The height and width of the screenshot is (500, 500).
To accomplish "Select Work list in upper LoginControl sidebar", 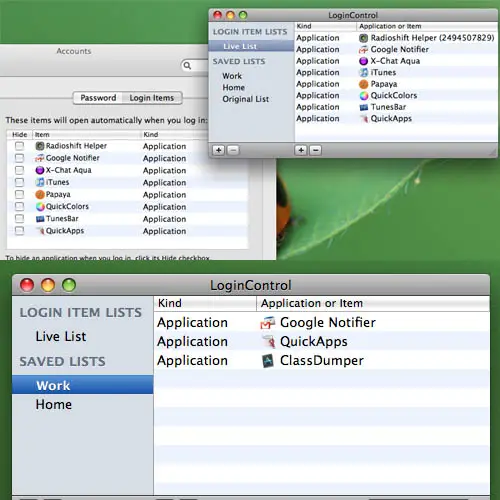I will (251, 76).
